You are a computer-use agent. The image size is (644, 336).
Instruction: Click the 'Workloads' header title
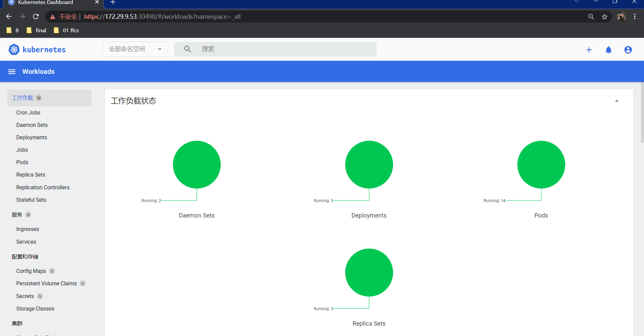[39, 71]
